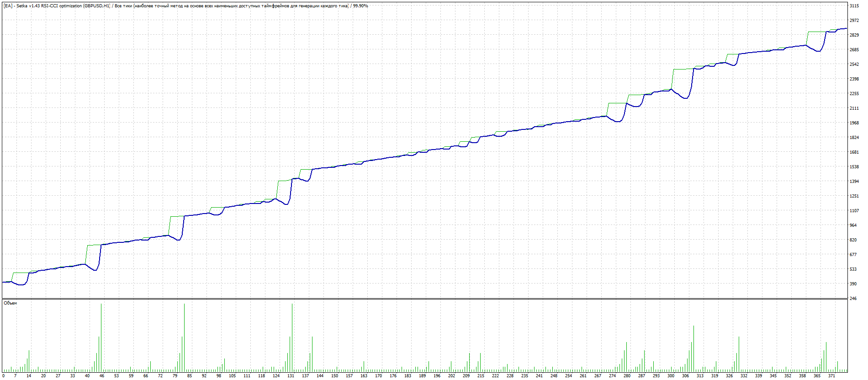Screen dimensions: 868x380
Task: Select trade number 105 on the horizontal axis
Action: point(233,376)
